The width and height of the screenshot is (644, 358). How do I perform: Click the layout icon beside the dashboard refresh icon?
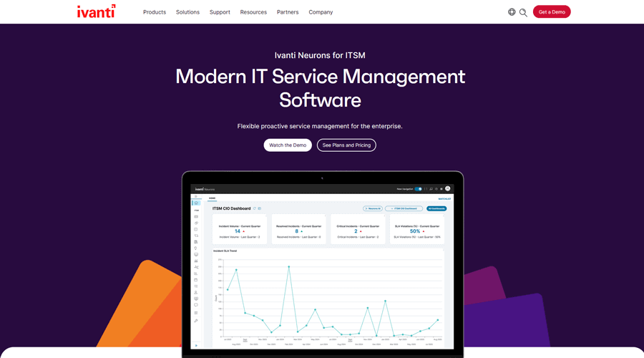[x=260, y=208]
